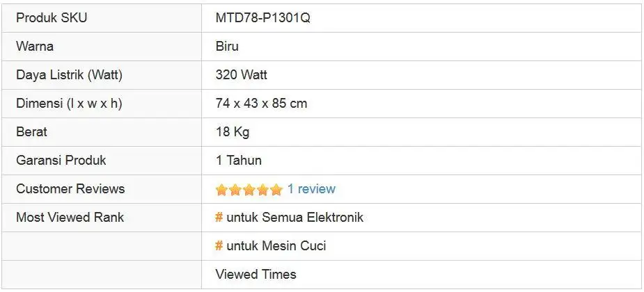
Task: Click the orange # before Mesin Cuci
Action: pyautogui.click(x=219, y=246)
